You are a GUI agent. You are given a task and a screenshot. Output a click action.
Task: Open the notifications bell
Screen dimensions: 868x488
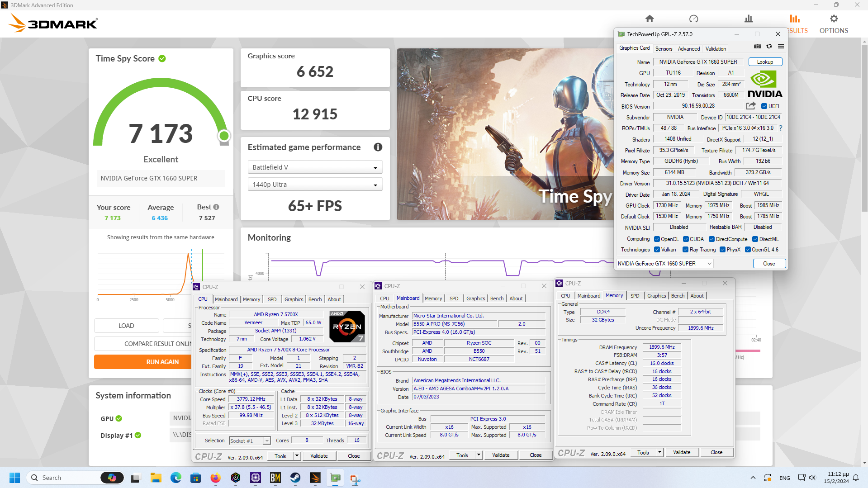tap(856, 478)
